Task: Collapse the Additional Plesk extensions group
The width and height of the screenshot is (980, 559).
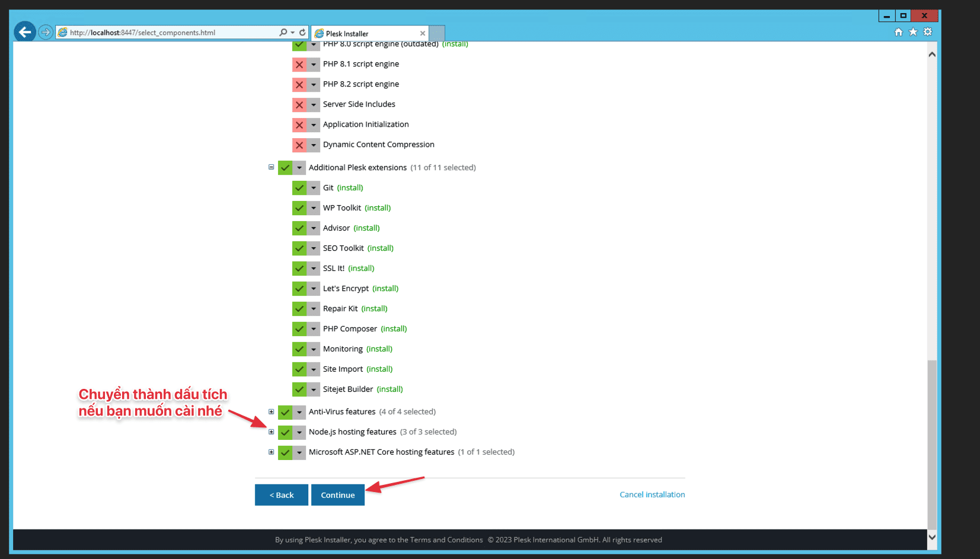Action: [271, 168]
